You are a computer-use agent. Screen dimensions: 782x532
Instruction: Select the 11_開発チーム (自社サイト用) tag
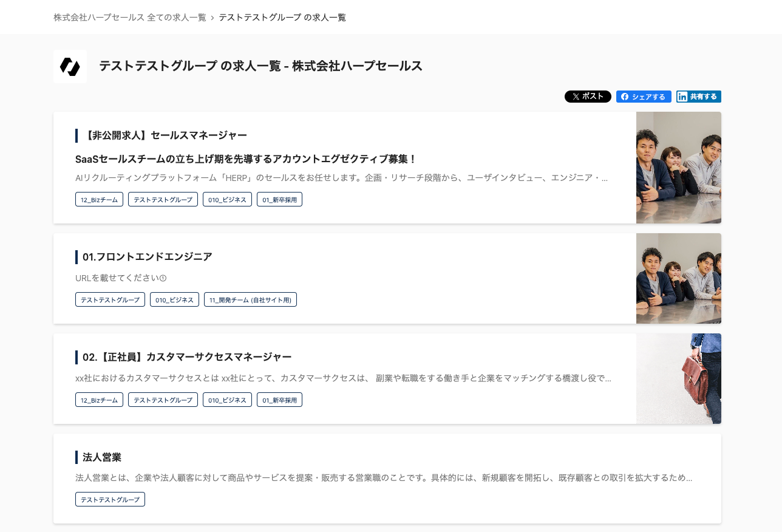click(x=250, y=299)
